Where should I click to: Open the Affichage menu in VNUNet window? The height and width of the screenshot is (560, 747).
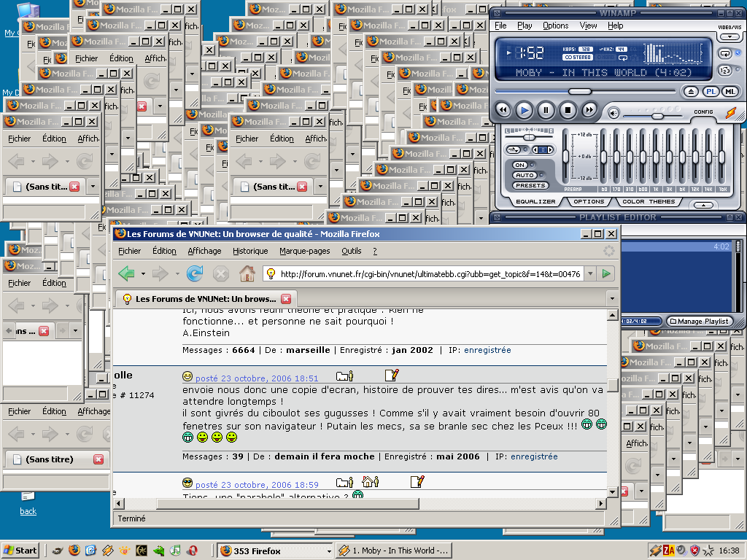204,251
